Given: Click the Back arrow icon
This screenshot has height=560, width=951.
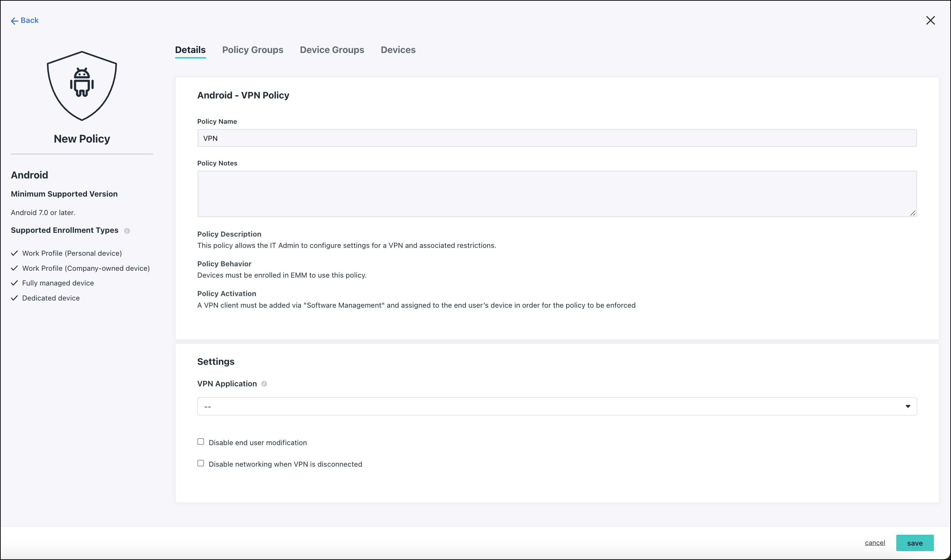Looking at the screenshot, I should coord(14,21).
